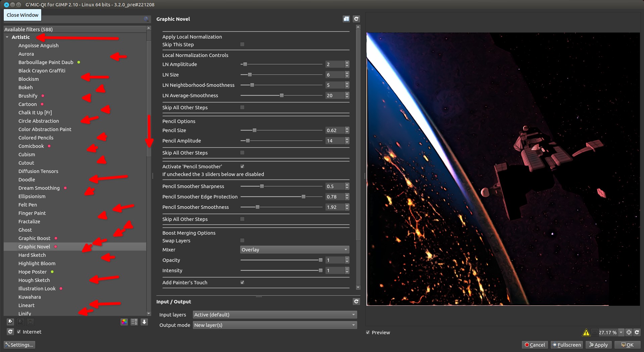Open the Mixer dropdown showing Overlay
Image resolution: width=644 pixels, height=352 pixels.
(x=294, y=250)
